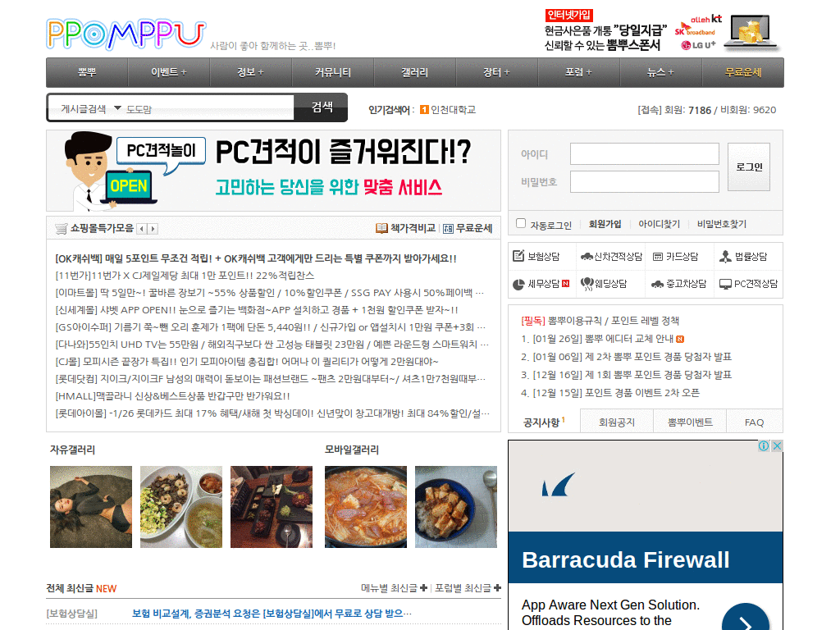Go to the 뽐뿌 menu
Image resolution: width=840 pixels, height=630 pixels.
(x=87, y=72)
